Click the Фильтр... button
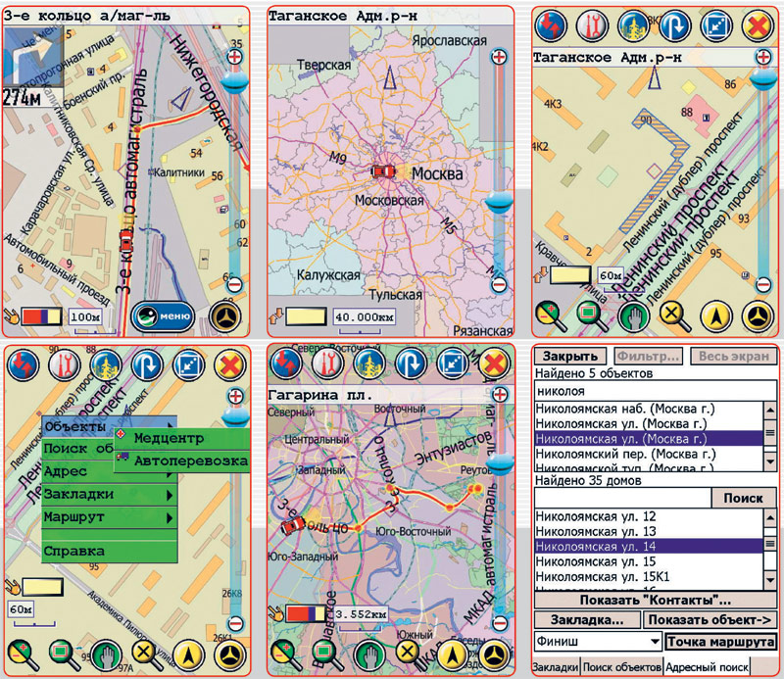The height and width of the screenshot is (679, 784). point(648,356)
